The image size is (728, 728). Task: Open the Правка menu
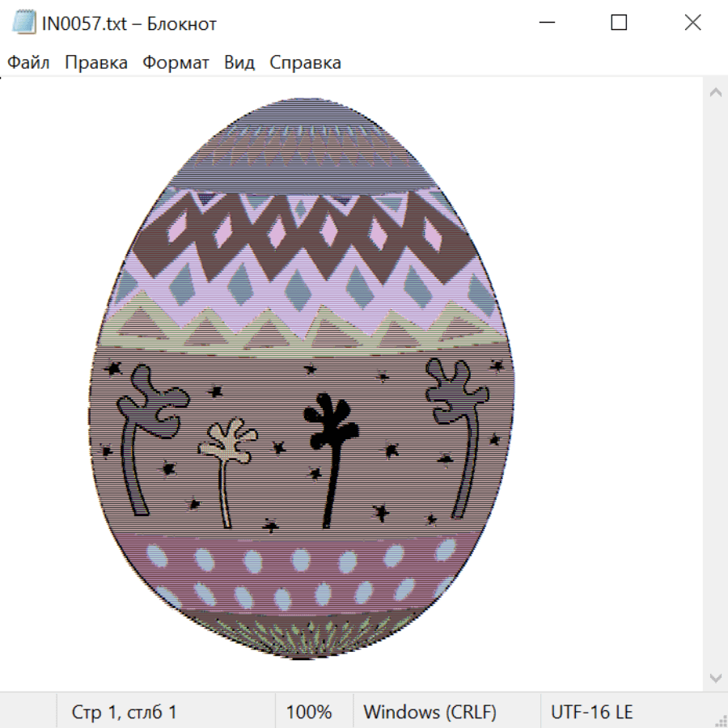point(95,63)
